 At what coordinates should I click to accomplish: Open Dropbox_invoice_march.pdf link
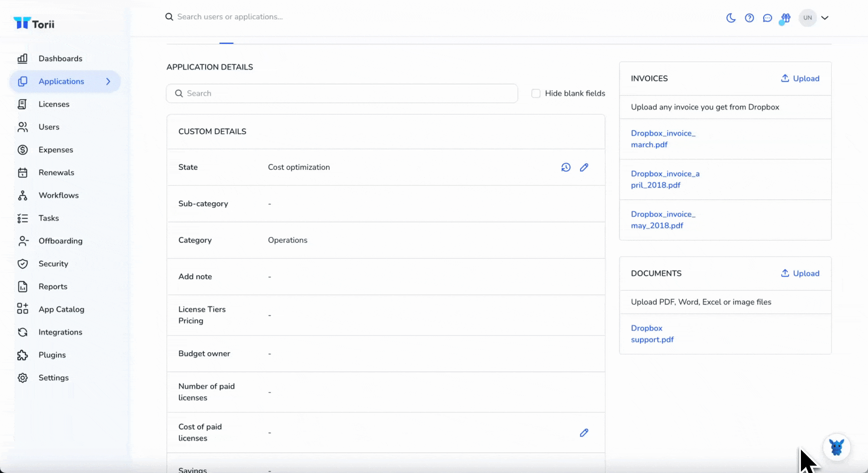(663, 139)
